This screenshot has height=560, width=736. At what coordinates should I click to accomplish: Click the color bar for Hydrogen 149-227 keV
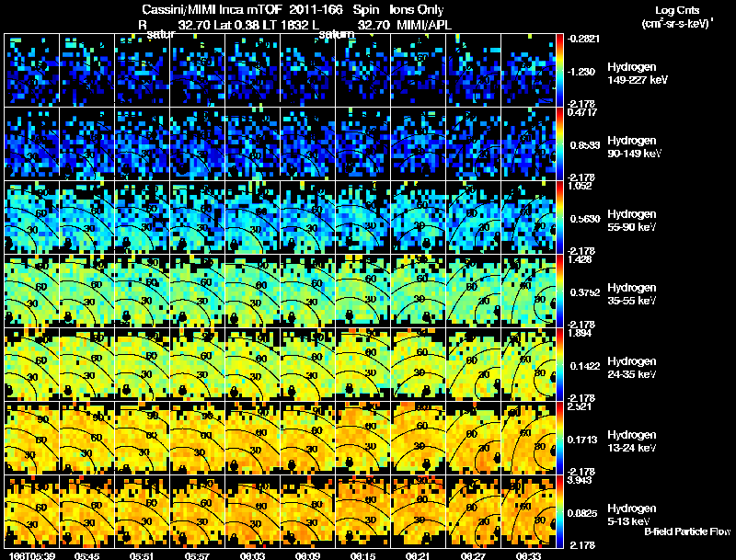[x=561, y=70]
